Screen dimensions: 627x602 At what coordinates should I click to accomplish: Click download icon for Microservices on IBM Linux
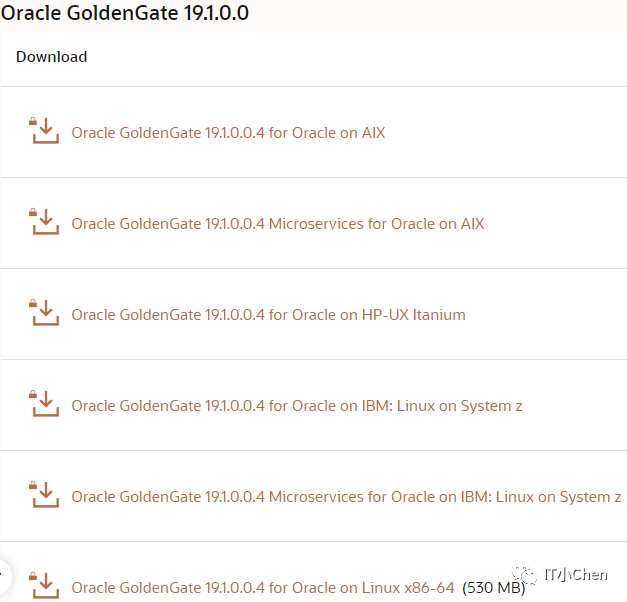coord(45,495)
